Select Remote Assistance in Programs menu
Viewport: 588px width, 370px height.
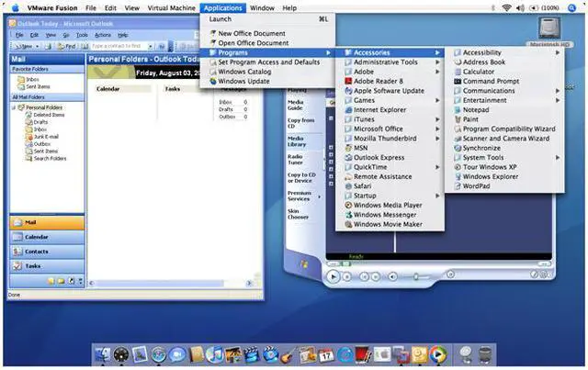[390, 176]
